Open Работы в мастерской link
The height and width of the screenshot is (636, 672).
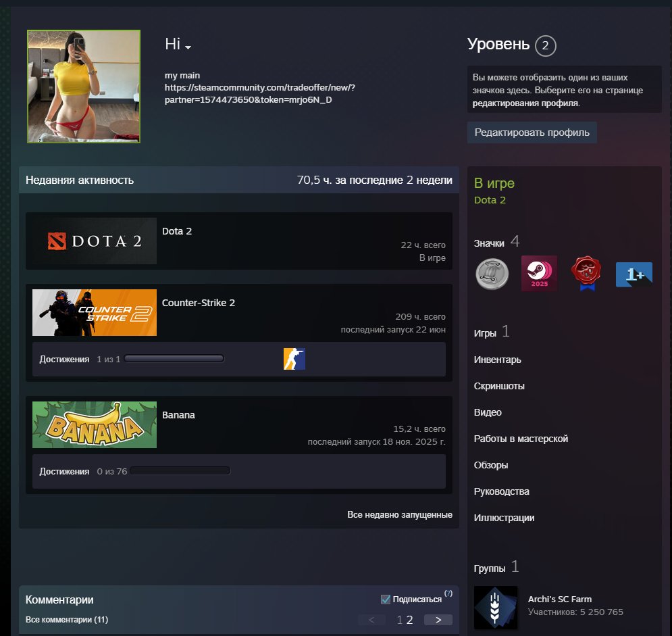click(521, 439)
